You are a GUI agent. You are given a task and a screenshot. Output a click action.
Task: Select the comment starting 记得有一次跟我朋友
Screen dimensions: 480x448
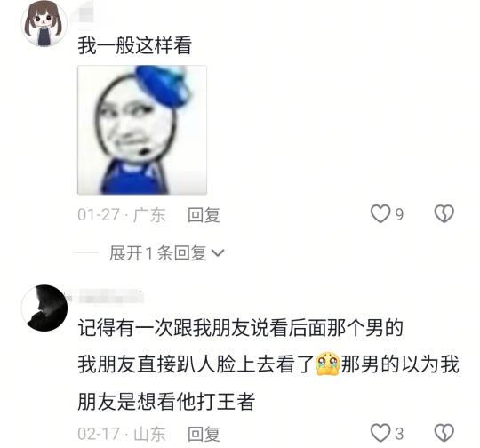tap(268, 364)
